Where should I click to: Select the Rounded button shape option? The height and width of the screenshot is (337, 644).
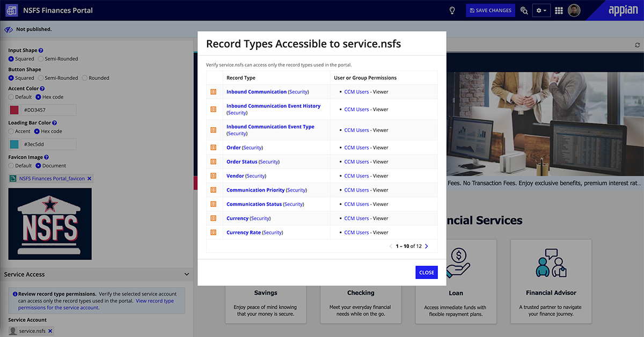85,78
